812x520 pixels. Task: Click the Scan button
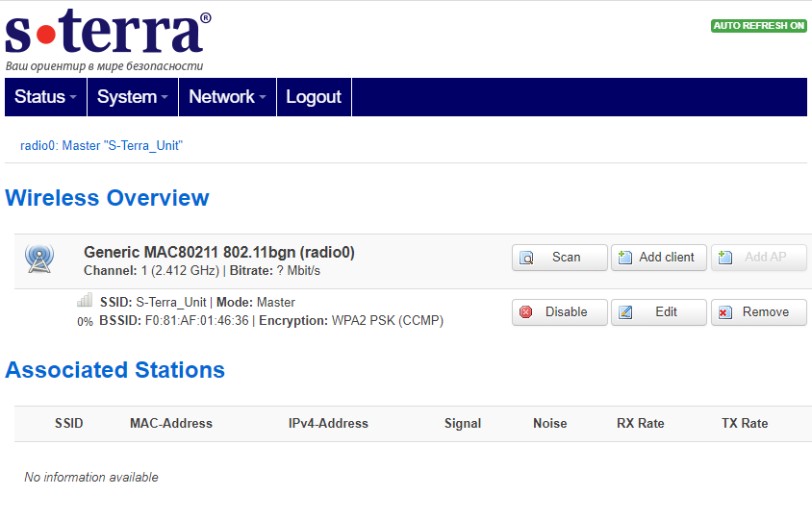pyautogui.click(x=559, y=258)
